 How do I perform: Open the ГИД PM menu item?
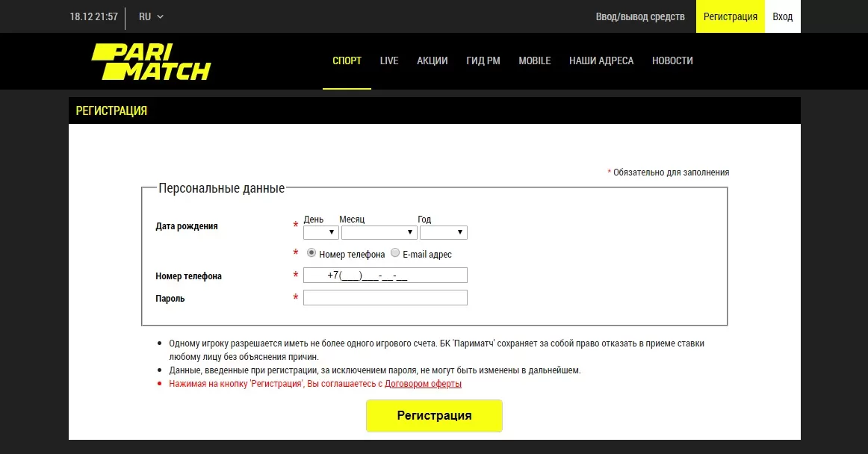click(x=483, y=61)
